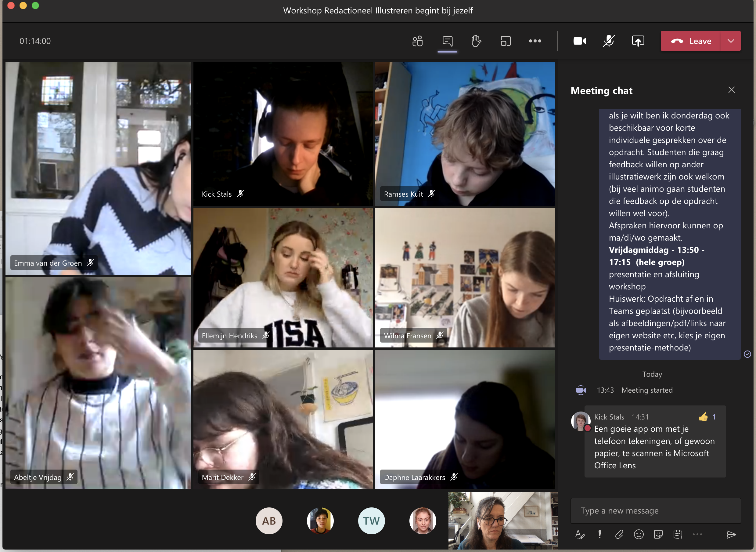Click Kick Stals avatar in chat
This screenshot has height=552, width=756.
(580, 421)
